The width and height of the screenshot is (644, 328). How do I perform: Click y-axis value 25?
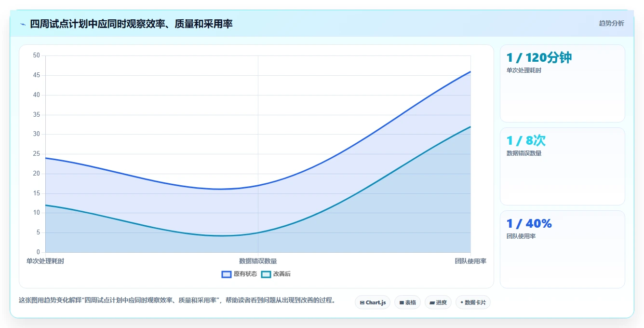click(x=36, y=154)
